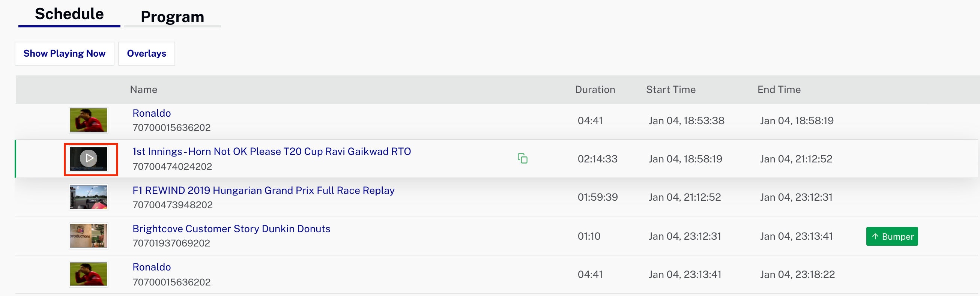Click the Name column header
Screen dimensions: 980x296
(x=143, y=89)
